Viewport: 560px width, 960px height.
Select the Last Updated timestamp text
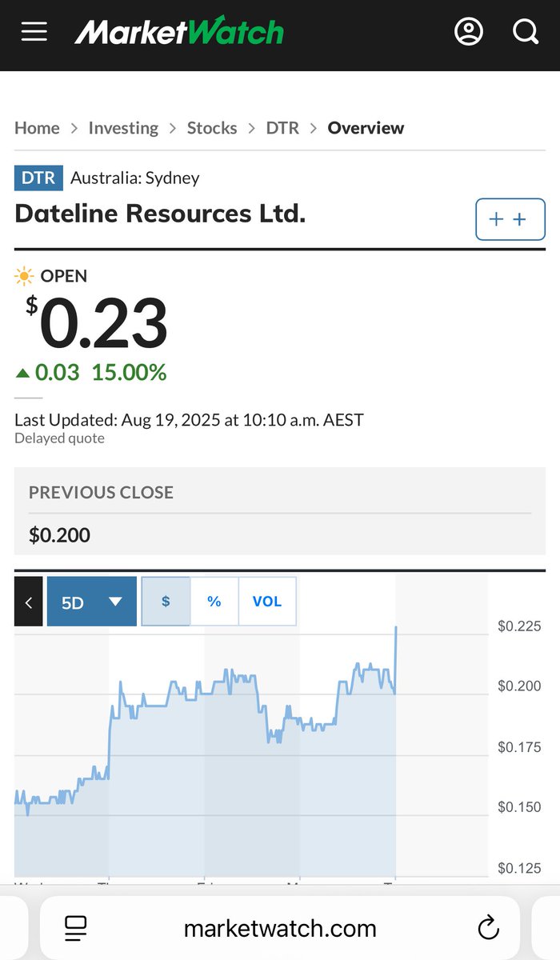189,419
